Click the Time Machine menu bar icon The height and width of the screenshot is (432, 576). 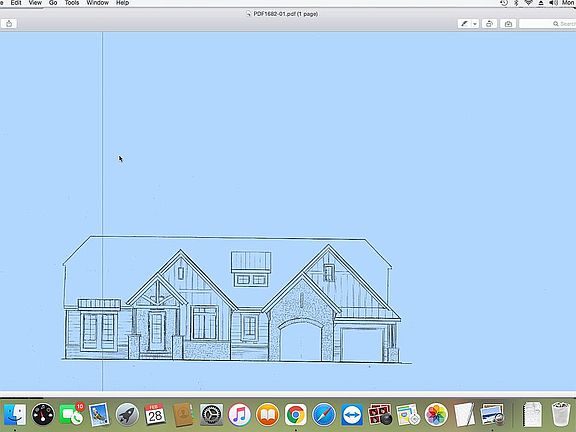(504, 3)
